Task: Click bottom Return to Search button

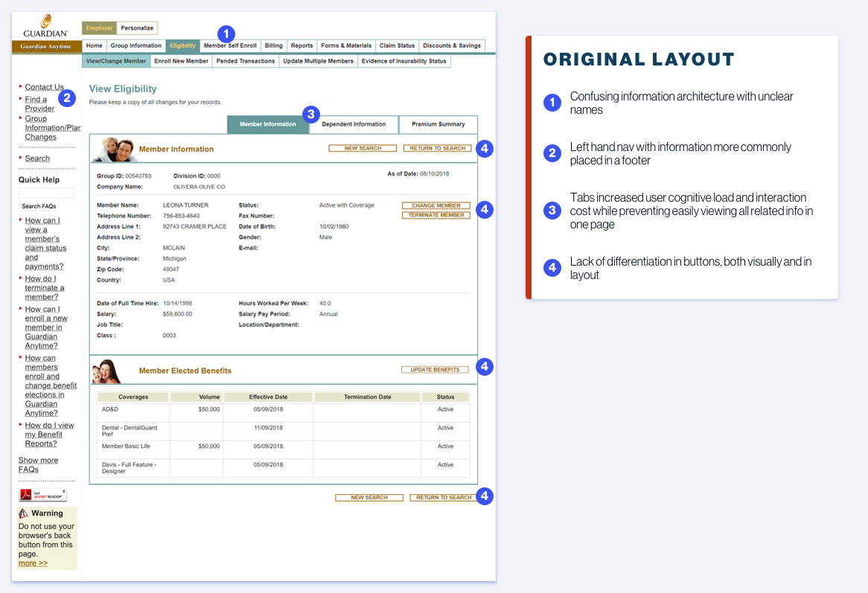Action: tap(444, 498)
